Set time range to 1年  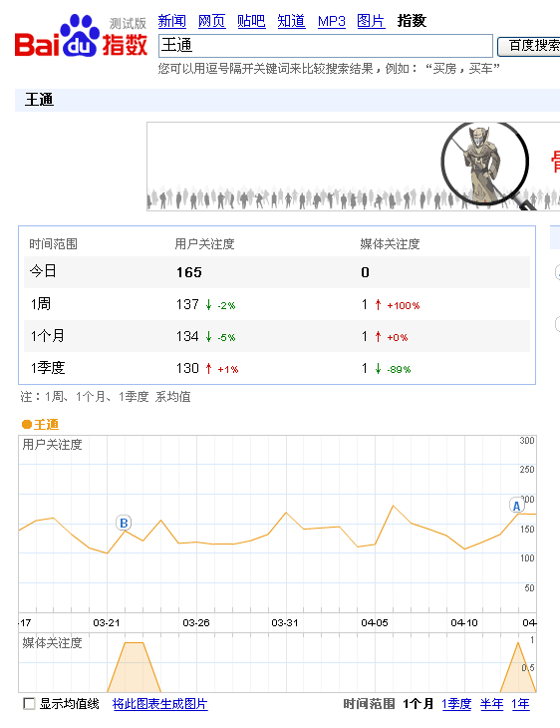coord(520,704)
